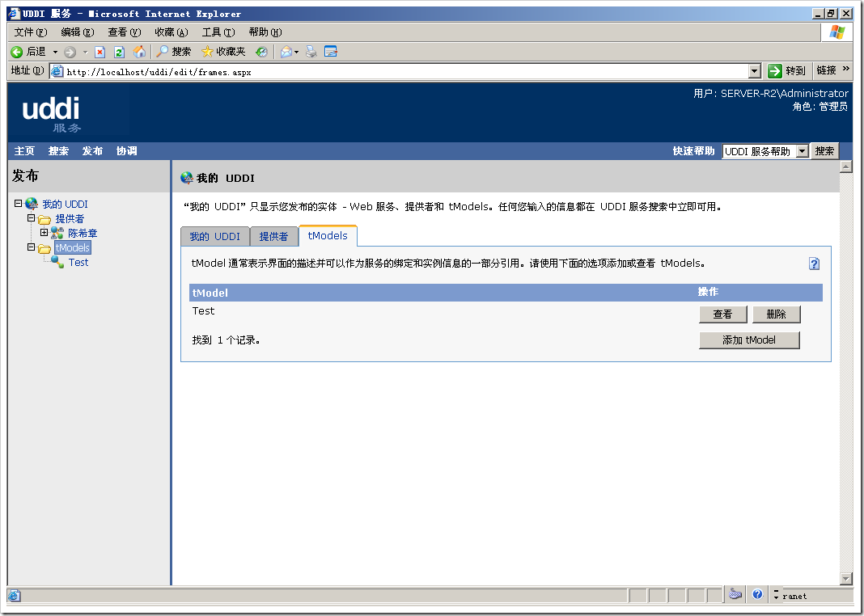Viewport: 864px width, 616px height.
Task: Click the help question mark icon in tModels panel
Action: coord(814,264)
